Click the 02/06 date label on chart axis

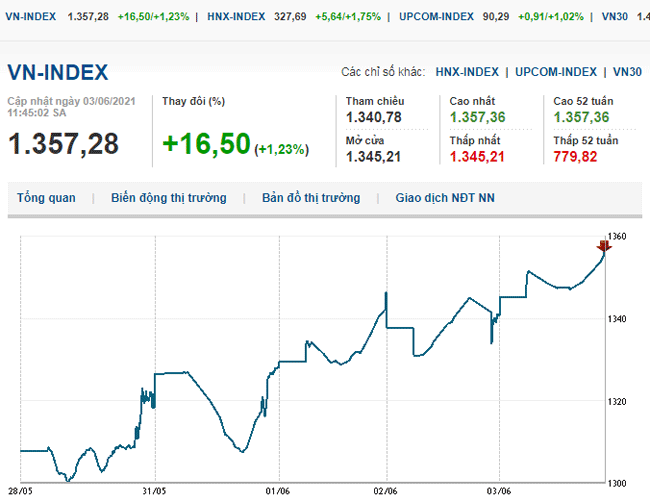[385, 491]
